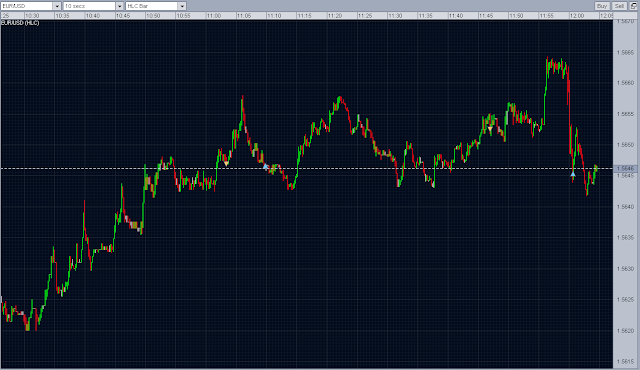
Task: Expand the 10 secs interval dropdown arrow
Action: pos(120,6)
